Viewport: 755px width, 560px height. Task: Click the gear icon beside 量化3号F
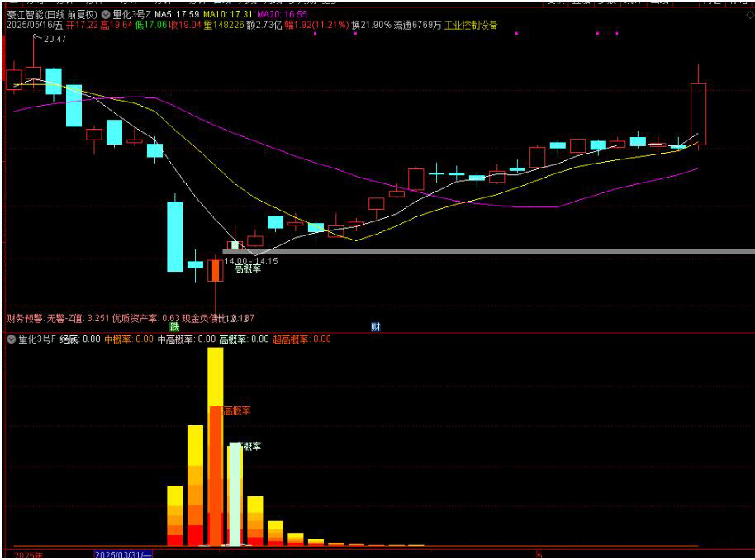pos(11,339)
